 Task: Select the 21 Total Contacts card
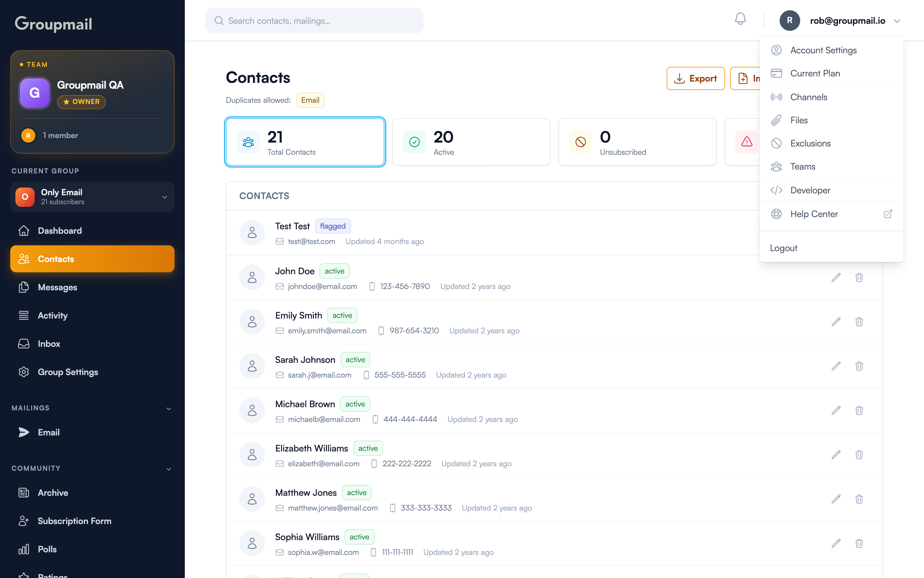tap(305, 142)
